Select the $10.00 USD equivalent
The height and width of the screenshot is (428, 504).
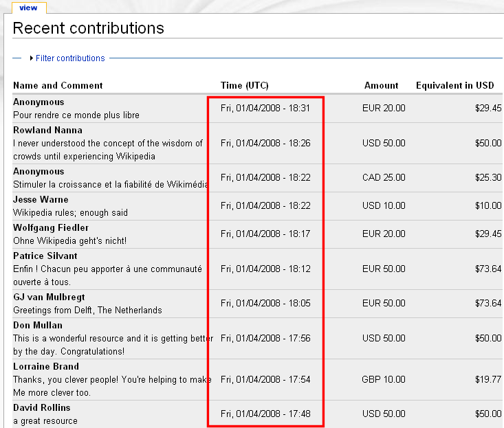point(488,205)
